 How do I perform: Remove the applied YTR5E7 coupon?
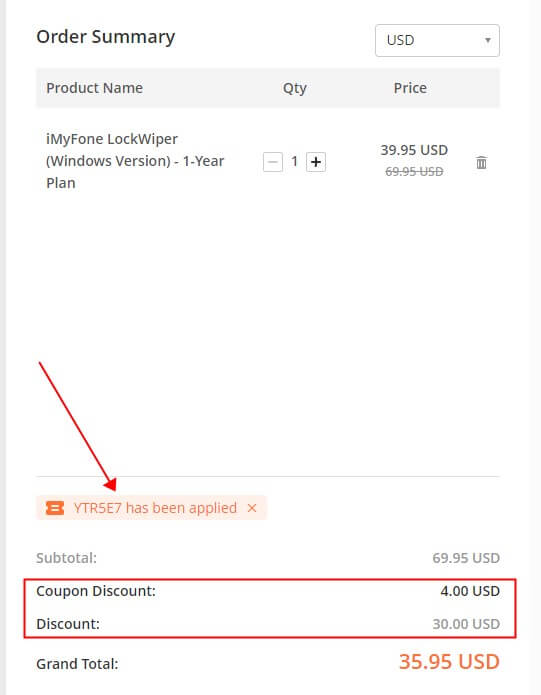click(252, 508)
